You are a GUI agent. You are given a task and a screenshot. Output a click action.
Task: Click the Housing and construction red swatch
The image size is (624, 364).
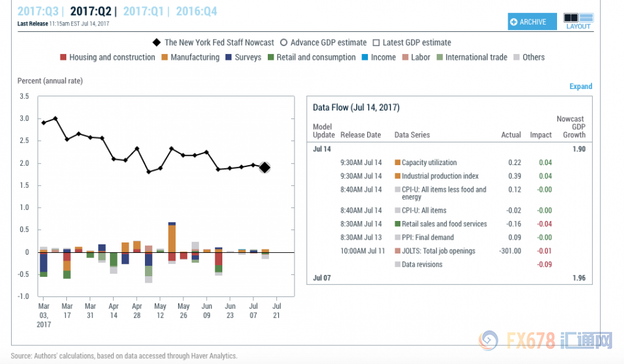pos(63,57)
